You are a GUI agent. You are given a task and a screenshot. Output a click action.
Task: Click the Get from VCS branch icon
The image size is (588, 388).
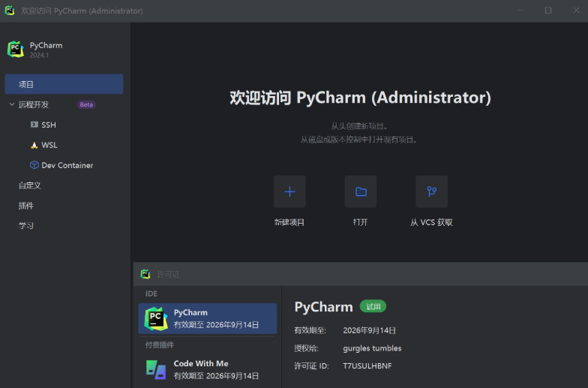[x=432, y=192]
